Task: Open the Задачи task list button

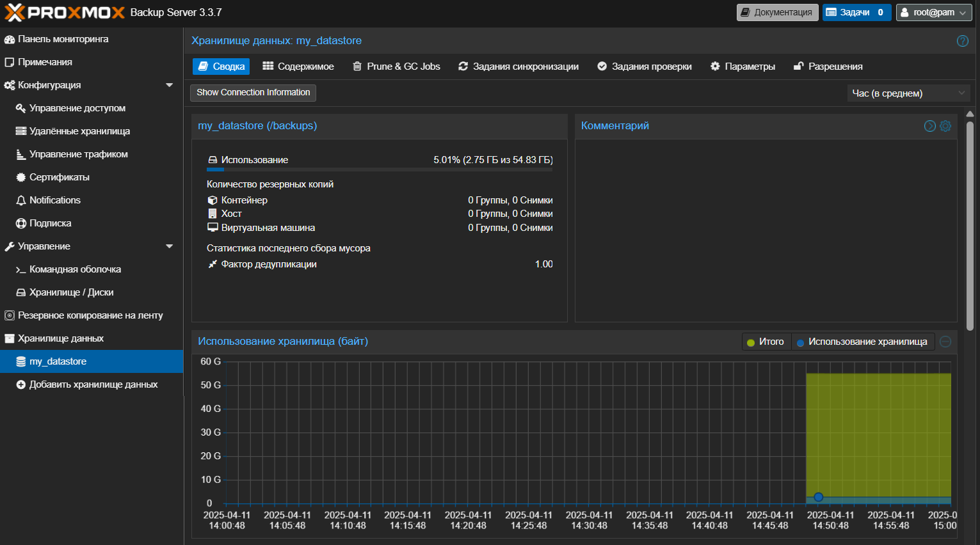Action: tap(856, 12)
